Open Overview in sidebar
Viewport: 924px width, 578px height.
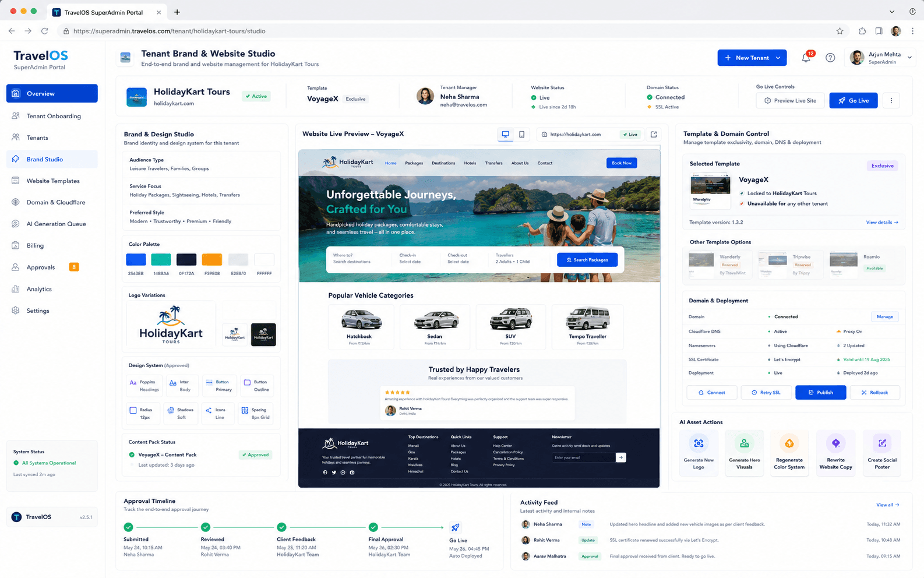click(x=52, y=93)
